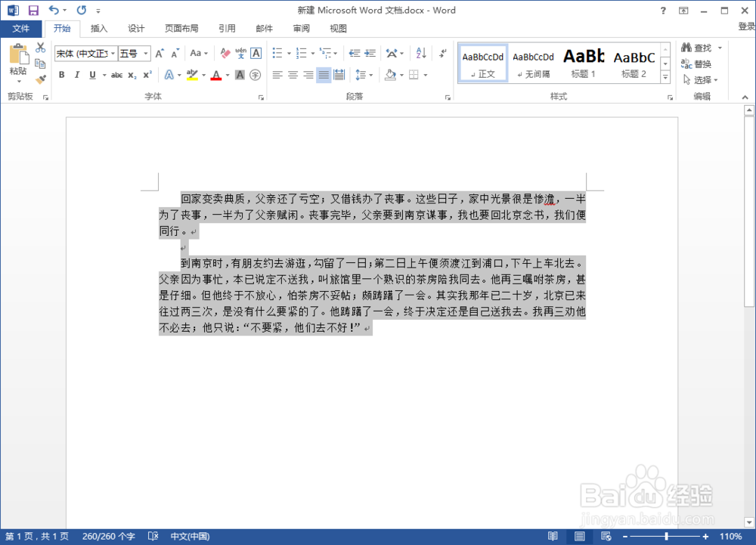
Task: Click the 替换 Replace button
Action: [x=697, y=64]
